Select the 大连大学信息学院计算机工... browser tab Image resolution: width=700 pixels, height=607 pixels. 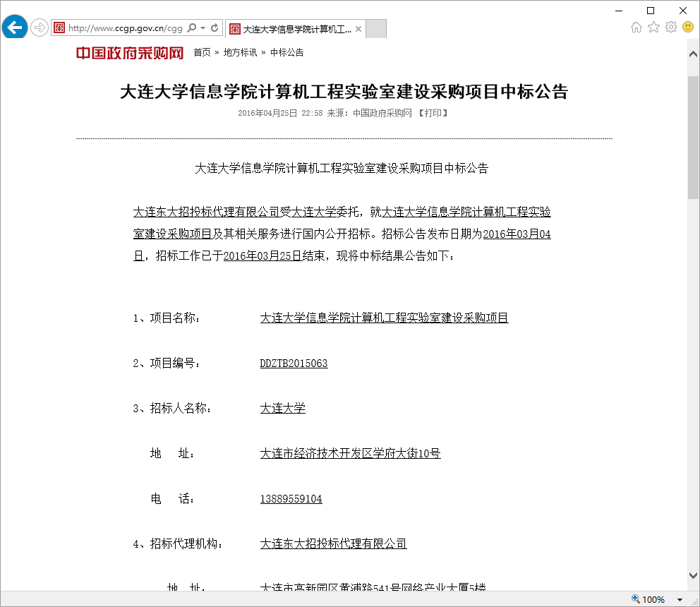coord(296,29)
